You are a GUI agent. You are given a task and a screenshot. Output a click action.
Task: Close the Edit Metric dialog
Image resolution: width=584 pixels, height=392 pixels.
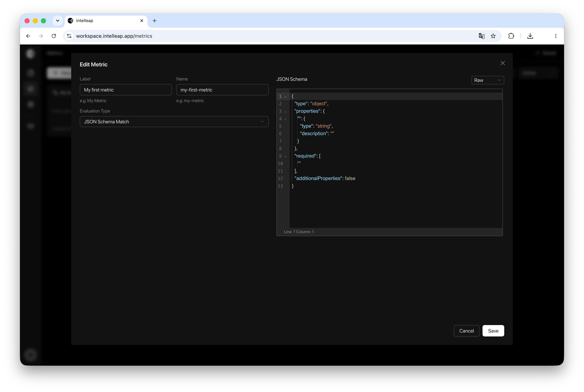(x=502, y=63)
